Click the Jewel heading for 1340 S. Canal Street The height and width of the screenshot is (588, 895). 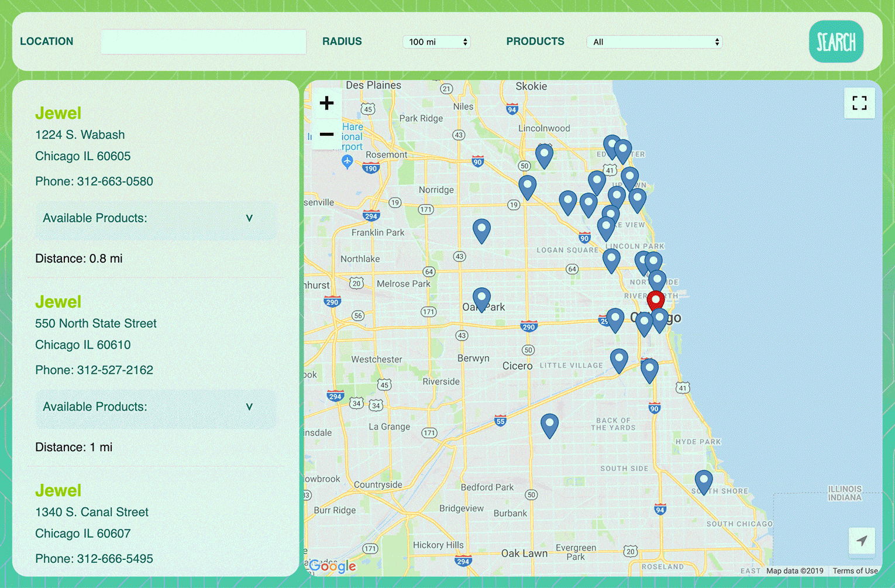tap(58, 490)
